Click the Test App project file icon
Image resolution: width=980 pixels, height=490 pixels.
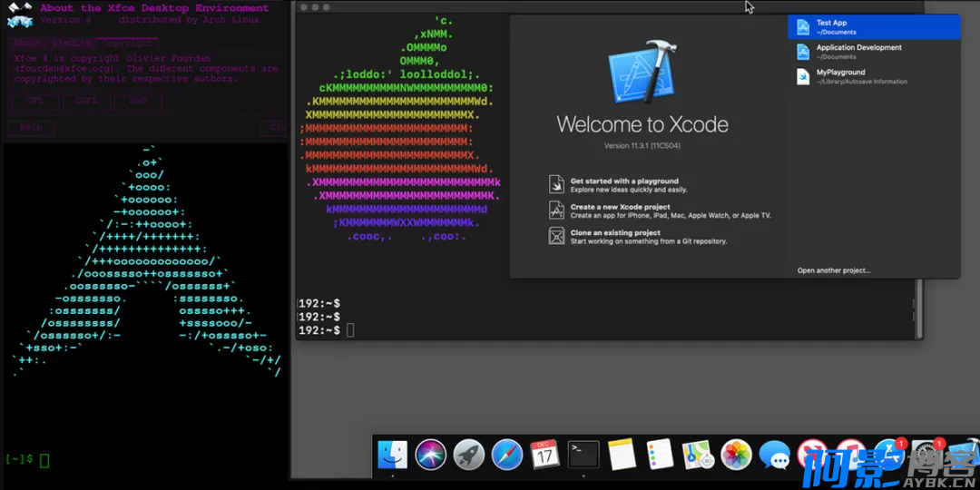click(803, 27)
